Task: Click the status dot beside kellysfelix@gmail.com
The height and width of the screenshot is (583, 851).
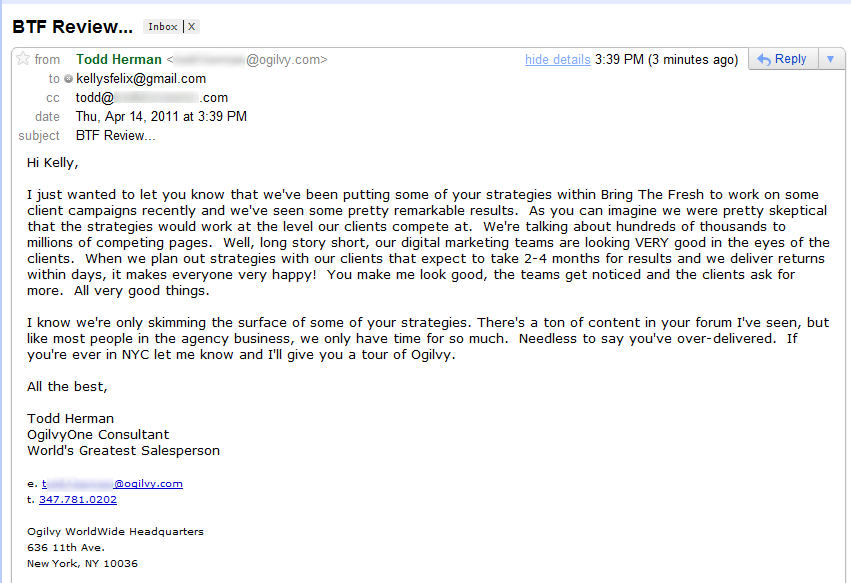Action: click(68, 79)
